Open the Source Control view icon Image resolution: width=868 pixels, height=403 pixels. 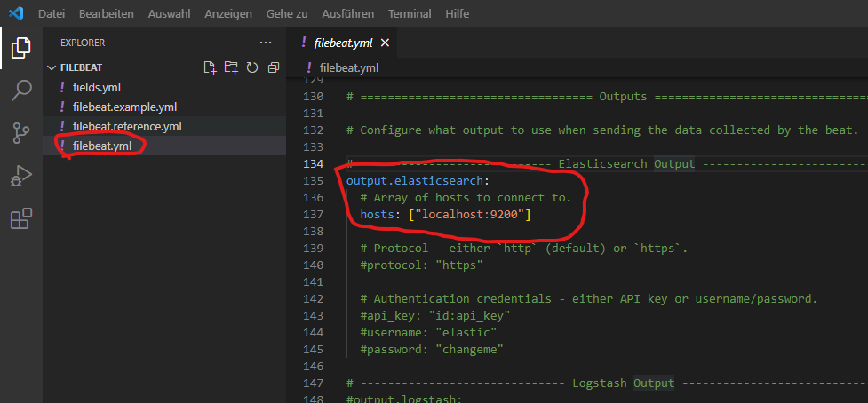tap(21, 133)
